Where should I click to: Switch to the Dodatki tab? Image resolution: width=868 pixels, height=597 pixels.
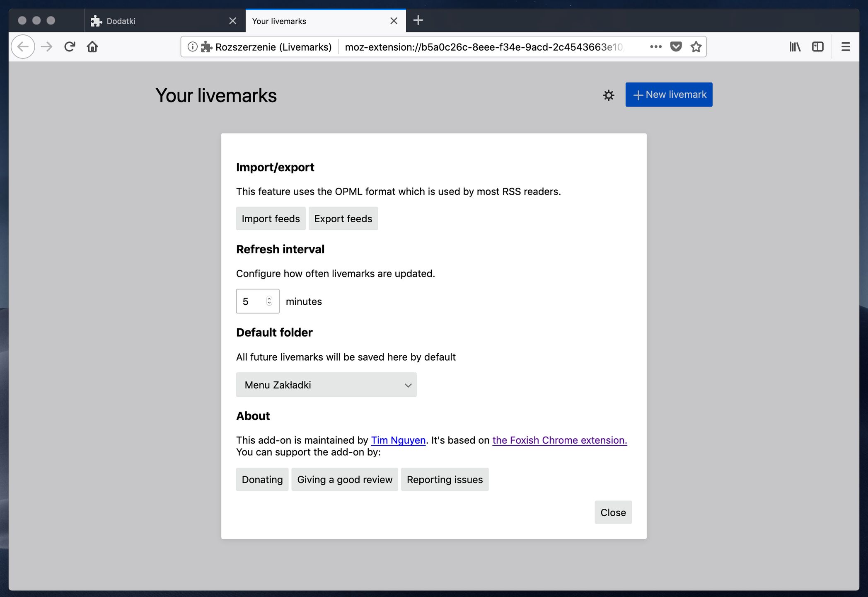157,21
